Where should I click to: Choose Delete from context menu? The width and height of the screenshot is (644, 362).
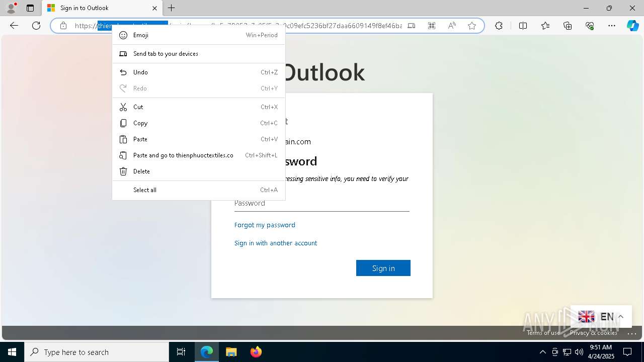[199, 171]
